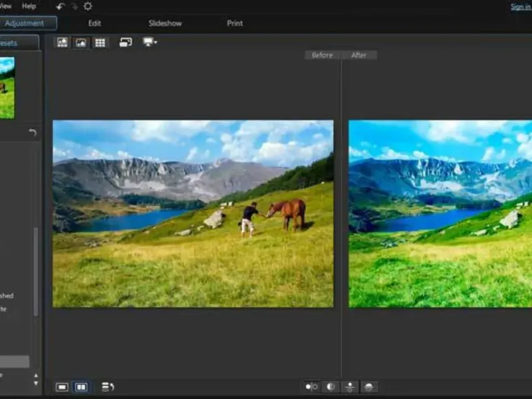This screenshot has height=399, width=532.
Task: Open the Help menu
Action: point(29,6)
